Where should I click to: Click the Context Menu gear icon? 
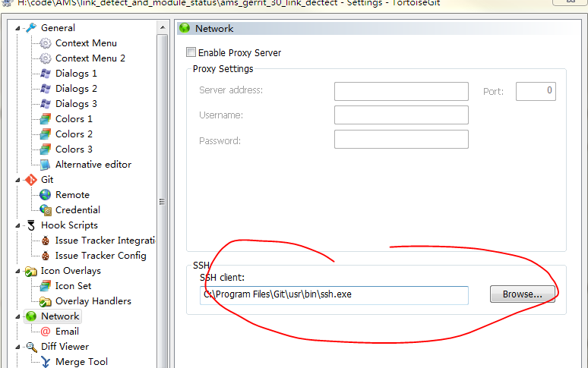point(46,43)
